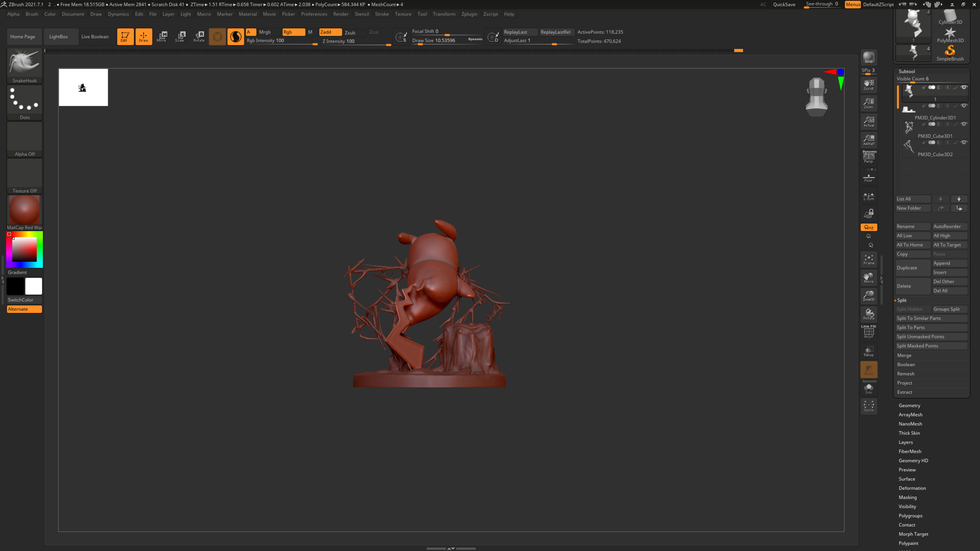980x551 pixels.
Task: Adjust the Z Intensity slider
Action: [x=357, y=41]
